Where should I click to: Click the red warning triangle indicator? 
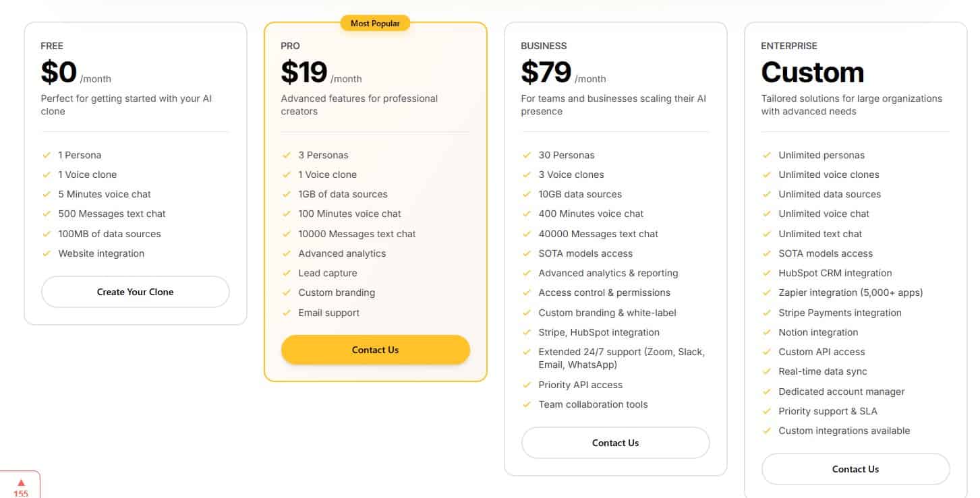21,481
